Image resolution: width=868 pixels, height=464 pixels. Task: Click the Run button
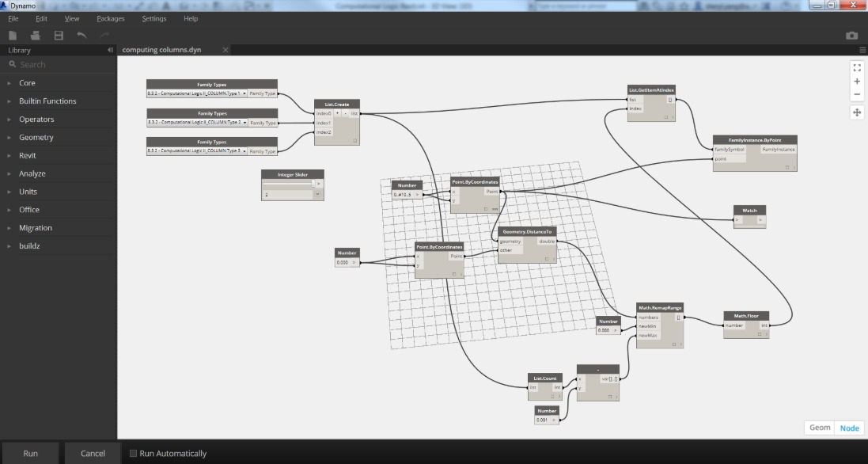[x=30, y=454]
